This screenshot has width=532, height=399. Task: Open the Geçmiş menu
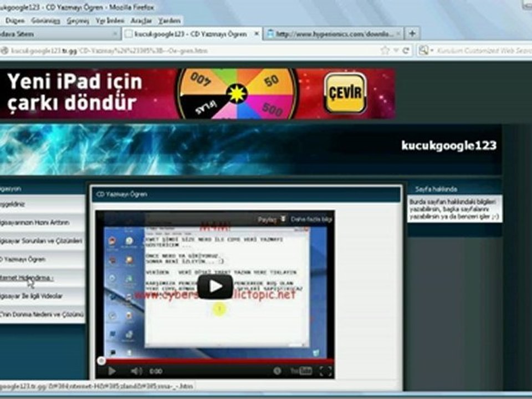[78, 21]
